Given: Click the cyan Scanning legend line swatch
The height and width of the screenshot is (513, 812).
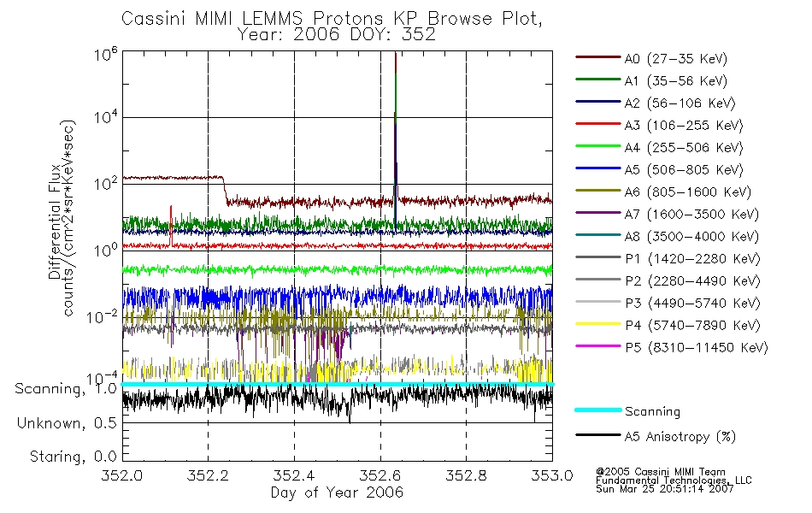Looking at the screenshot, I should [597, 410].
